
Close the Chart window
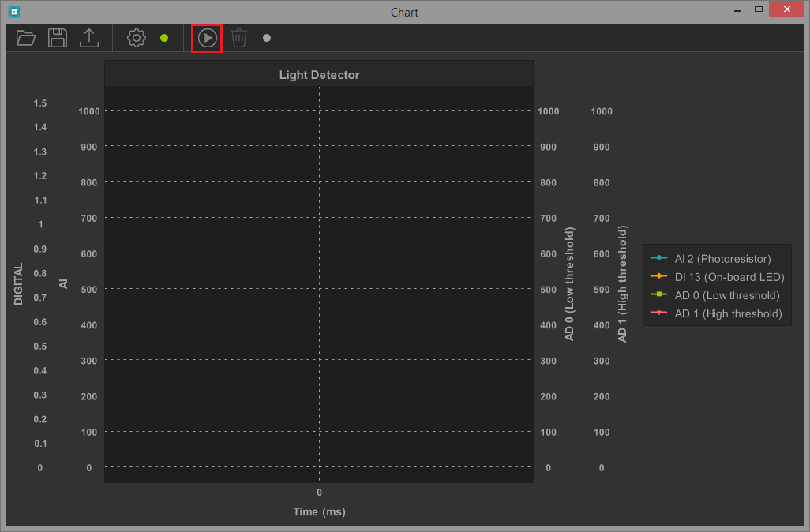(x=786, y=9)
